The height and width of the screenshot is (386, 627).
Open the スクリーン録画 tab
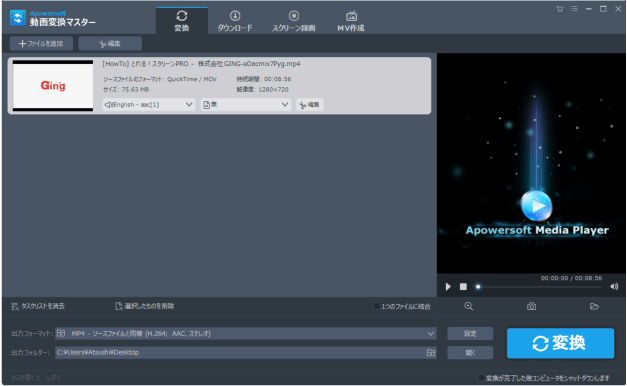click(294, 21)
